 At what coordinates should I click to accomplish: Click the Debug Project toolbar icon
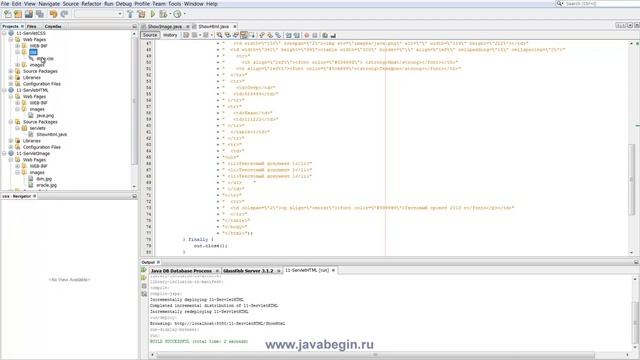click(x=163, y=14)
